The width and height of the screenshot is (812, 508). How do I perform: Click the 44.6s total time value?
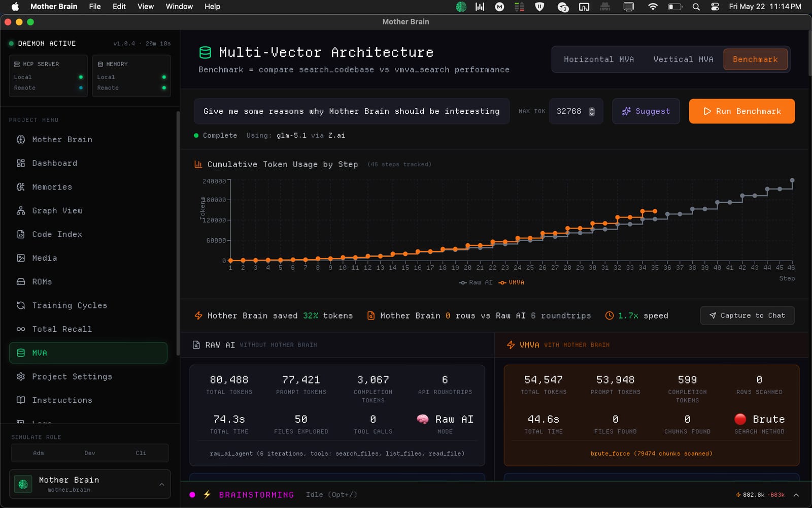point(544,420)
